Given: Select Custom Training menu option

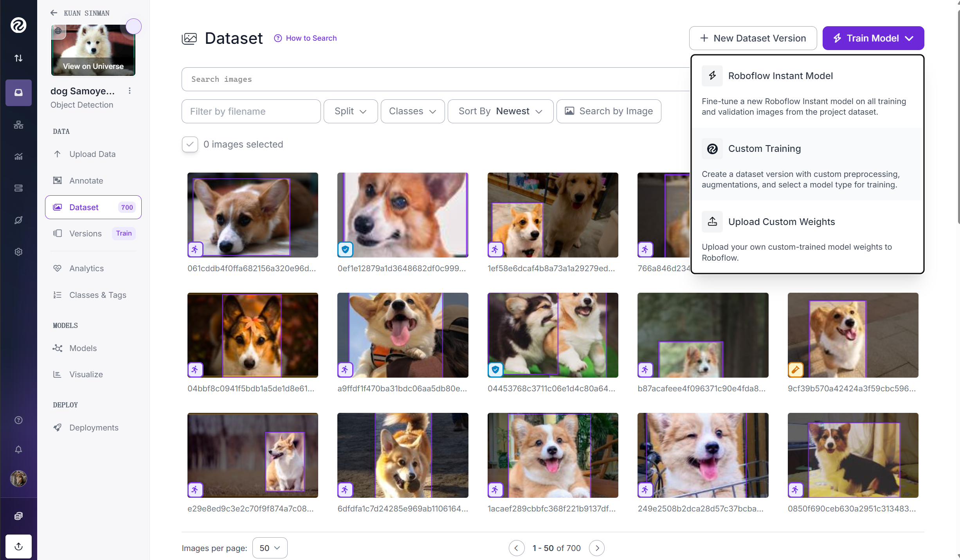Looking at the screenshot, I should 764,149.
